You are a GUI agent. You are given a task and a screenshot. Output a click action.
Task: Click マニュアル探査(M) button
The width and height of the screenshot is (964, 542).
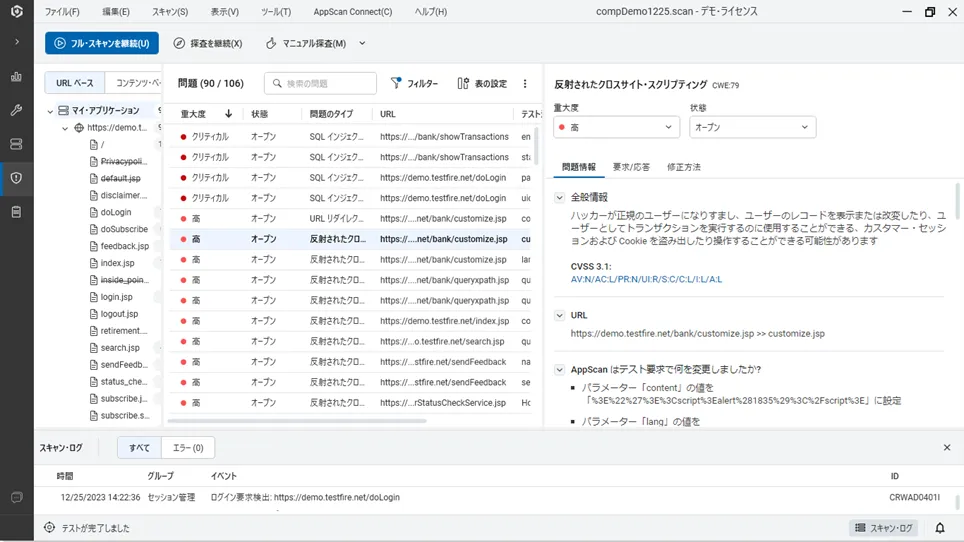click(x=306, y=43)
